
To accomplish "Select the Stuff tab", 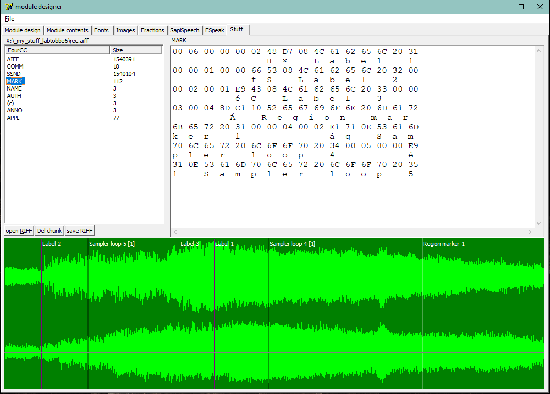I will click(x=237, y=29).
